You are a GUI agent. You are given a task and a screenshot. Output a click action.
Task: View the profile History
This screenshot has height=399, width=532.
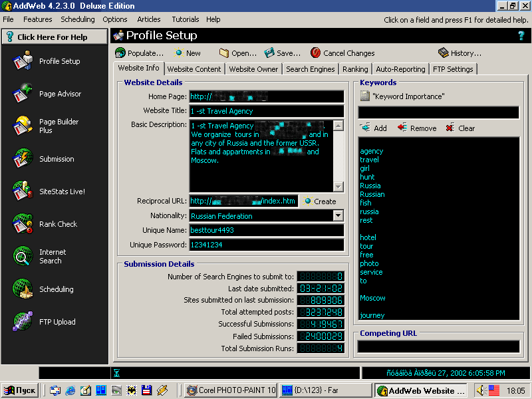coord(460,53)
